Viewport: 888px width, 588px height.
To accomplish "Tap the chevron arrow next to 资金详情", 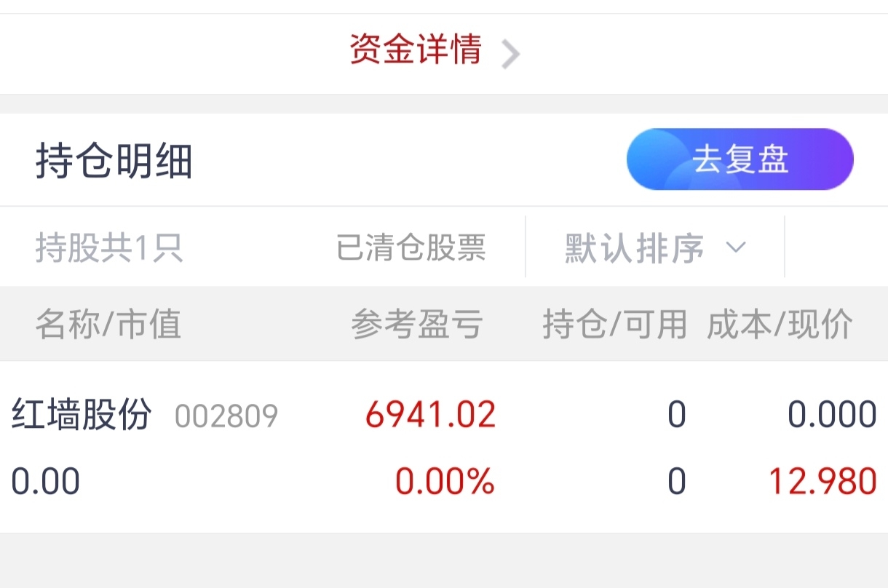I will click(511, 55).
